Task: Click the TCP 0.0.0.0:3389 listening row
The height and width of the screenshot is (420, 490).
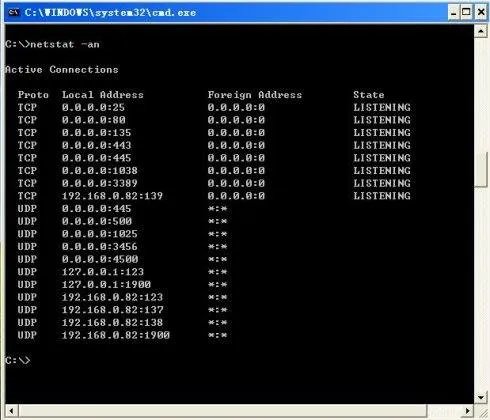Action: click(214, 183)
